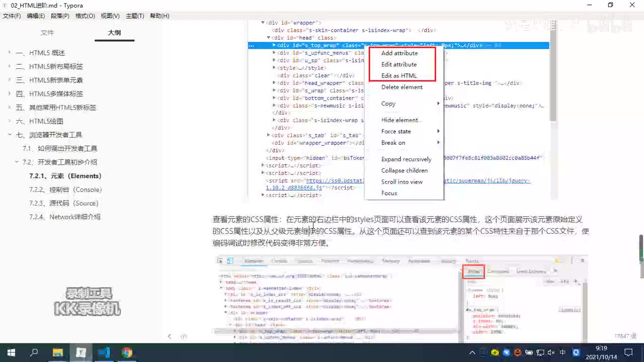Jump to 四、HTML5多媒体标签 heading

tap(49, 94)
